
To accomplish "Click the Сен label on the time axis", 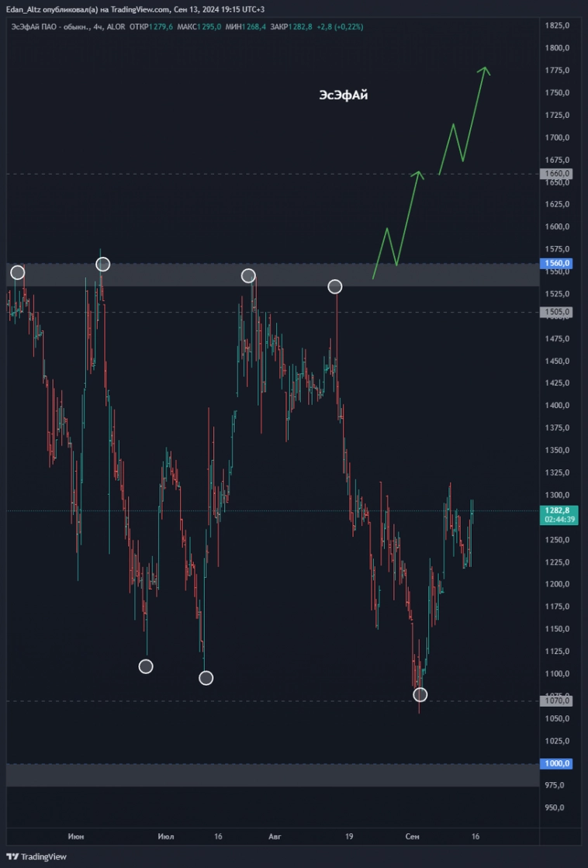I will [x=412, y=837].
